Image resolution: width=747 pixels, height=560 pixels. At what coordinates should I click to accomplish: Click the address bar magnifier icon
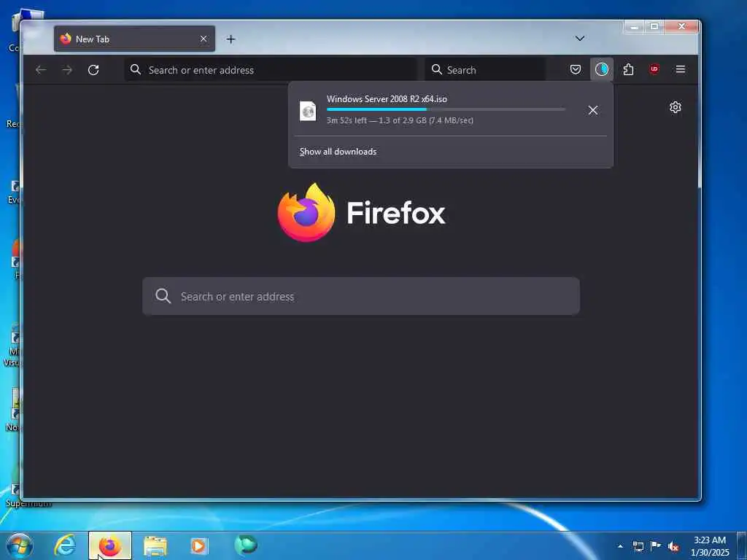(136, 69)
